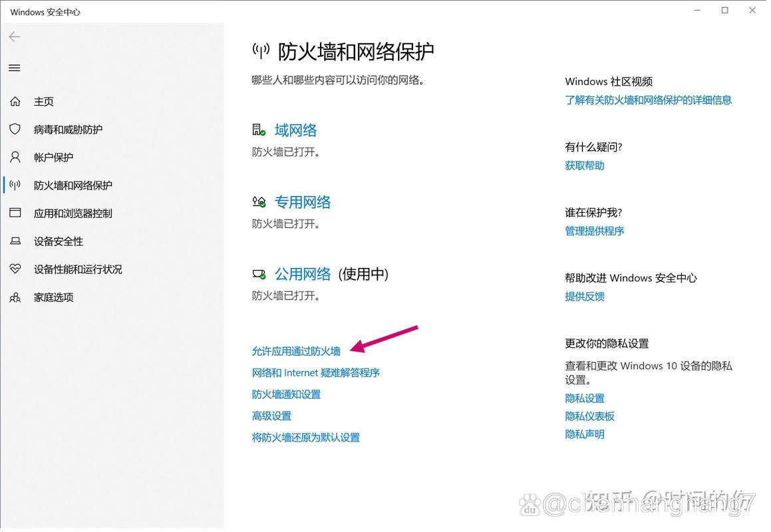This screenshot has height=532, width=771.
Task: Click the domain network building icon
Action: tap(259, 130)
